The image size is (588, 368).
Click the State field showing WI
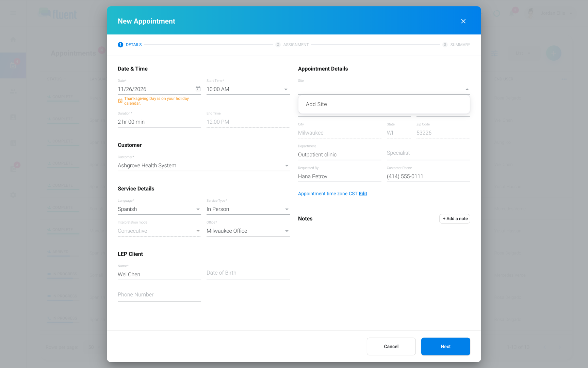pos(399,133)
